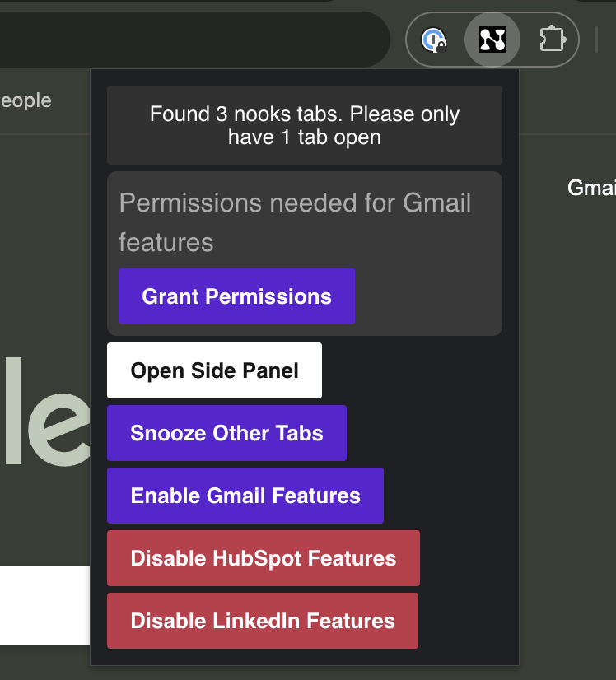Select the partially visible People bookmark
Image resolution: width=616 pixels, height=680 pixels.
[x=26, y=100]
